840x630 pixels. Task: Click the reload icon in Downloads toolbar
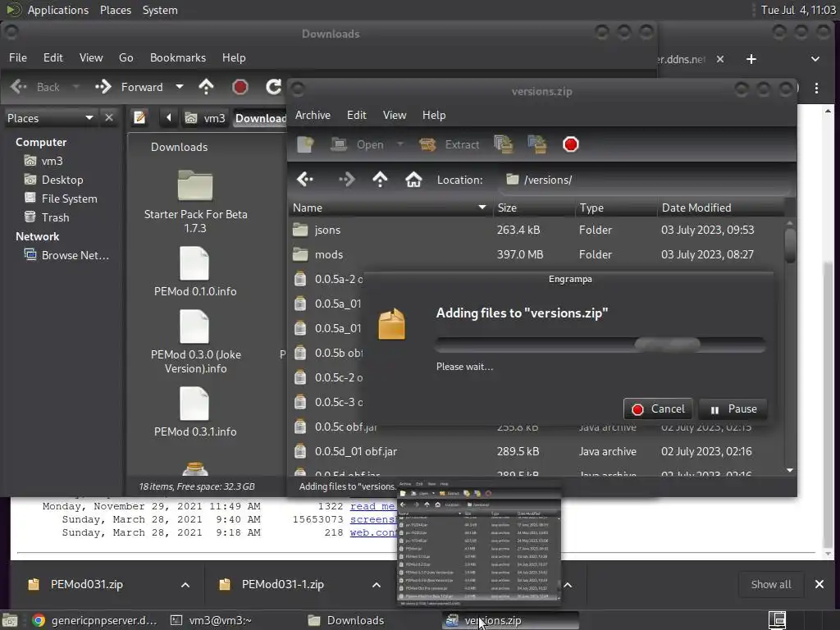pos(274,87)
